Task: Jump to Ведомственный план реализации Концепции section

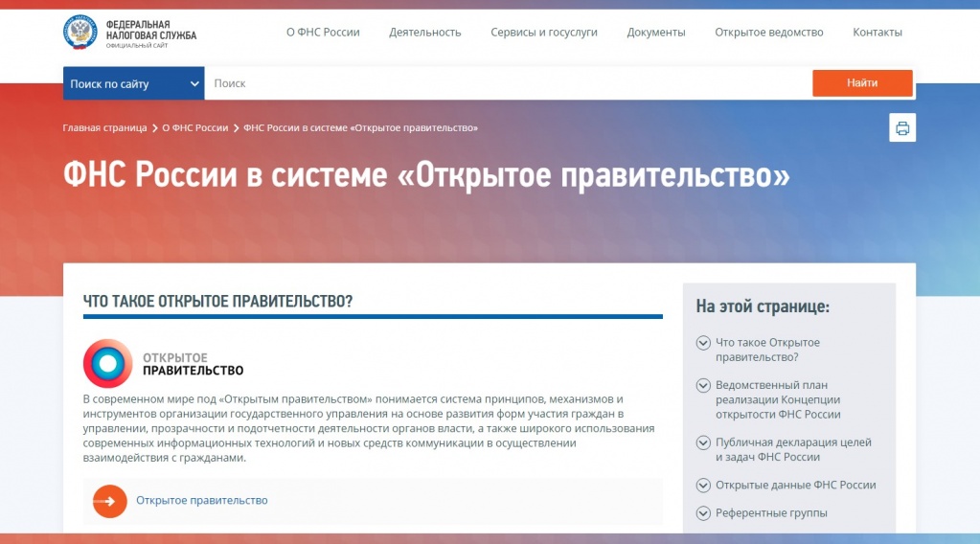Action: click(x=778, y=399)
